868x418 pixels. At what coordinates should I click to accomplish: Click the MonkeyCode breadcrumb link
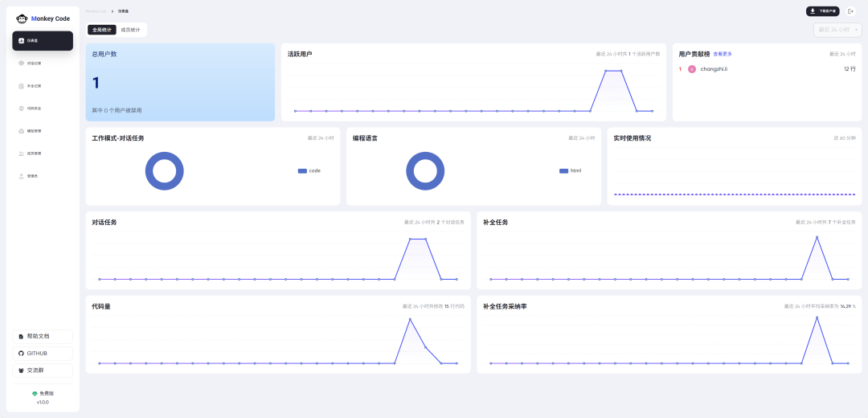(x=96, y=11)
